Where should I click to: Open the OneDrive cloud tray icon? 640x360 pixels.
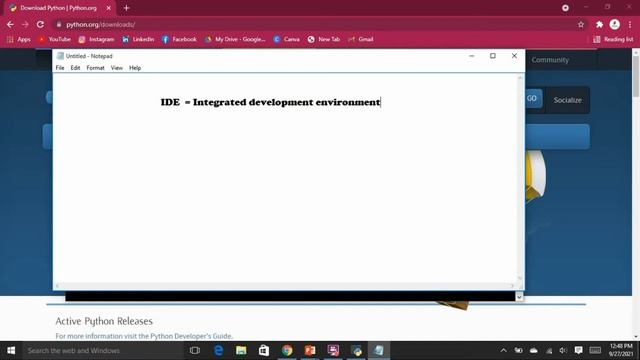tap(533, 351)
